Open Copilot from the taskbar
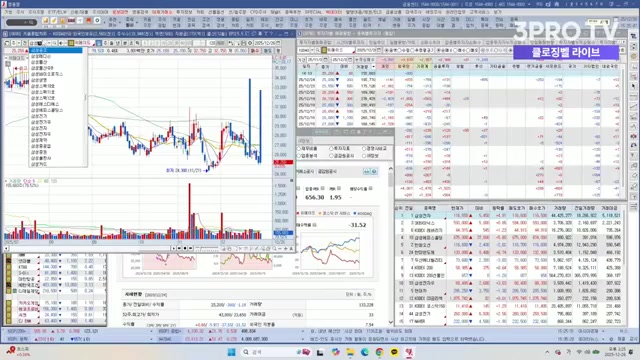The width and height of the screenshot is (640, 360). (336, 352)
